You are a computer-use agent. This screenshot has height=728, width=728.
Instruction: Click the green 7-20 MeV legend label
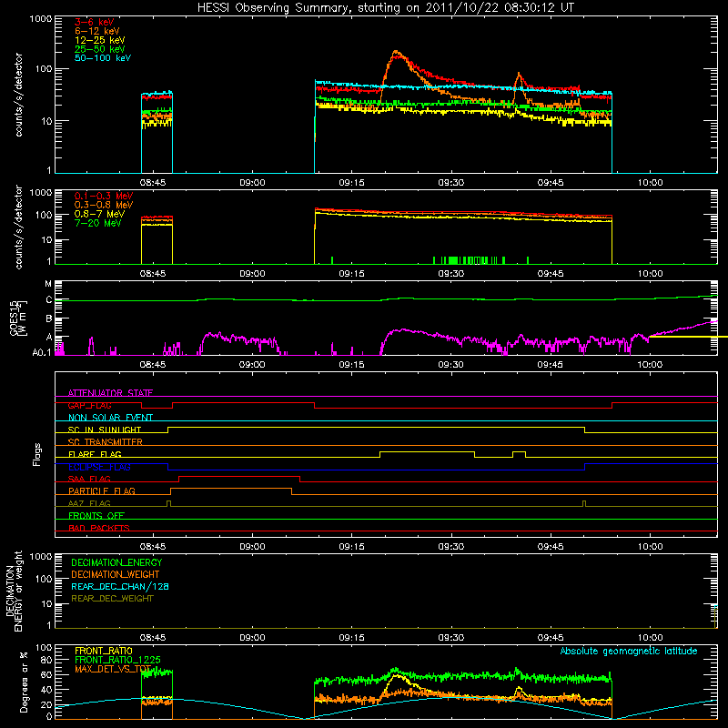click(97, 223)
